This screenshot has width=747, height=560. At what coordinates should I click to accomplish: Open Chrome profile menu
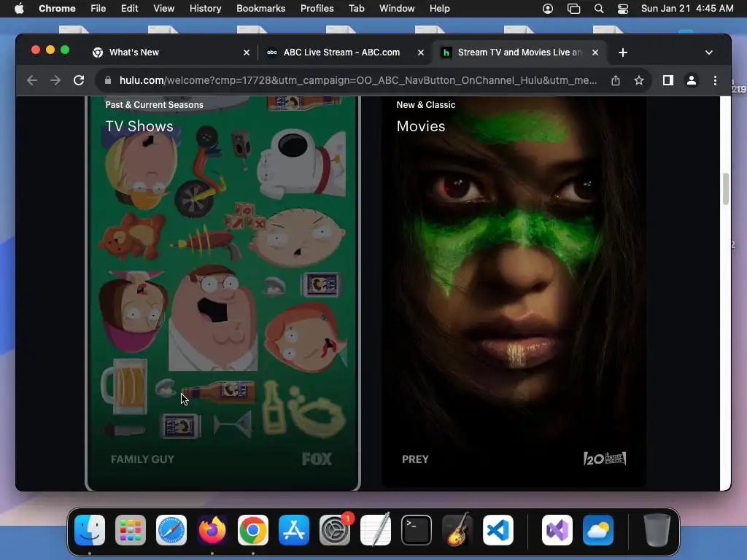[692, 80]
